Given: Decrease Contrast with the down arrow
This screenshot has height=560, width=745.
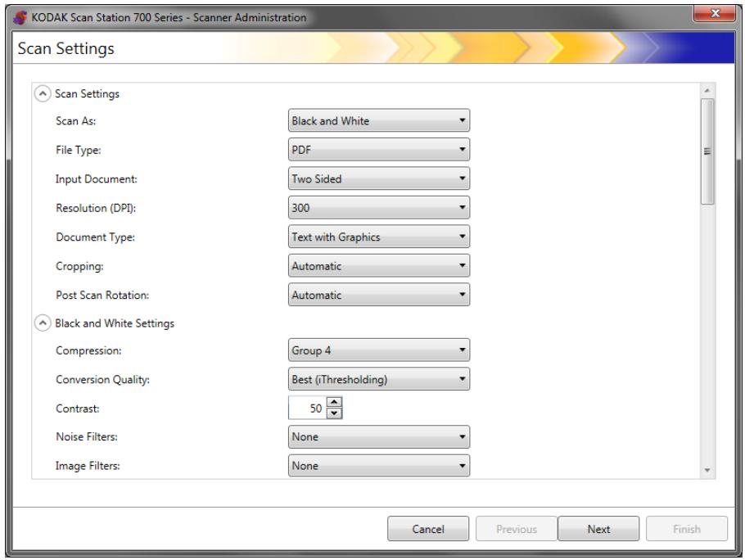Looking at the screenshot, I should (335, 413).
